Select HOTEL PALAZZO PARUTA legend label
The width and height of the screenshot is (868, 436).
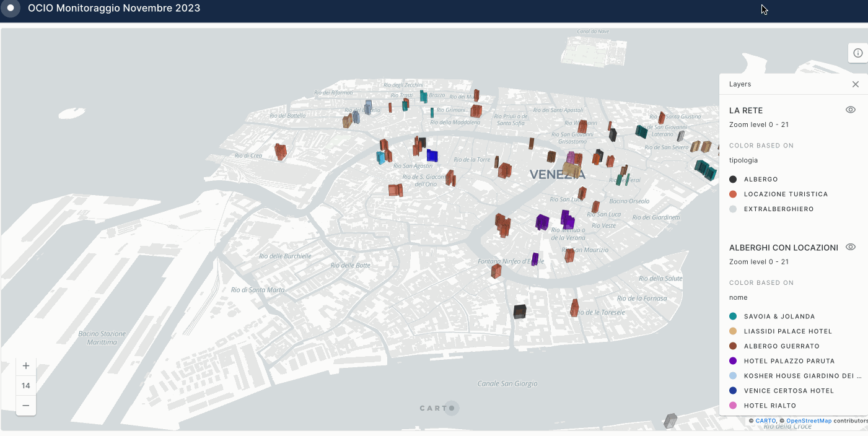tap(789, 361)
